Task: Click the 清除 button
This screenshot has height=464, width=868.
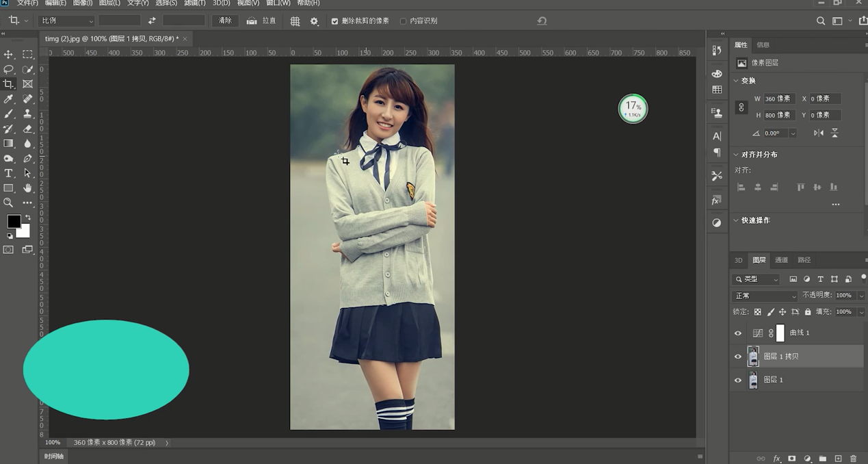Action: click(x=225, y=21)
